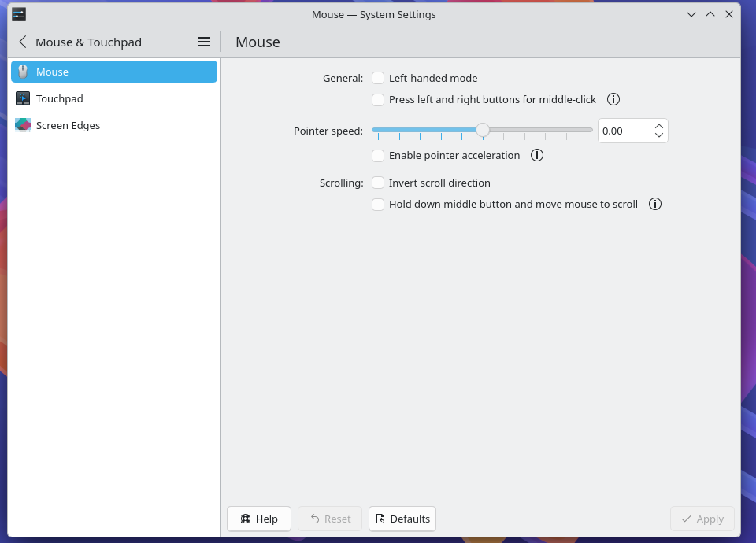This screenshot has height=543, width=756.
Task: Toggle Press left and right buttons for middle-click
Action: pyautogui.click(x=378, y=99)
